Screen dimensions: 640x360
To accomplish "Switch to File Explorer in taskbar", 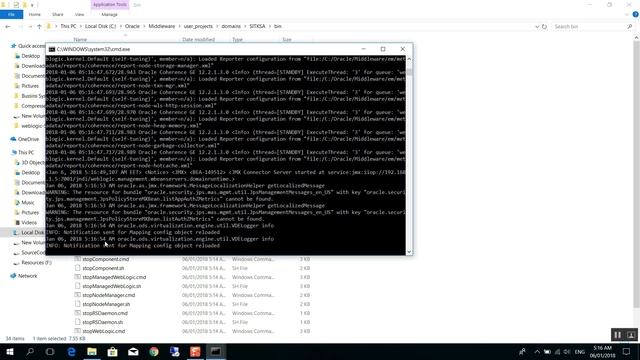I will (x=92, y=351).
